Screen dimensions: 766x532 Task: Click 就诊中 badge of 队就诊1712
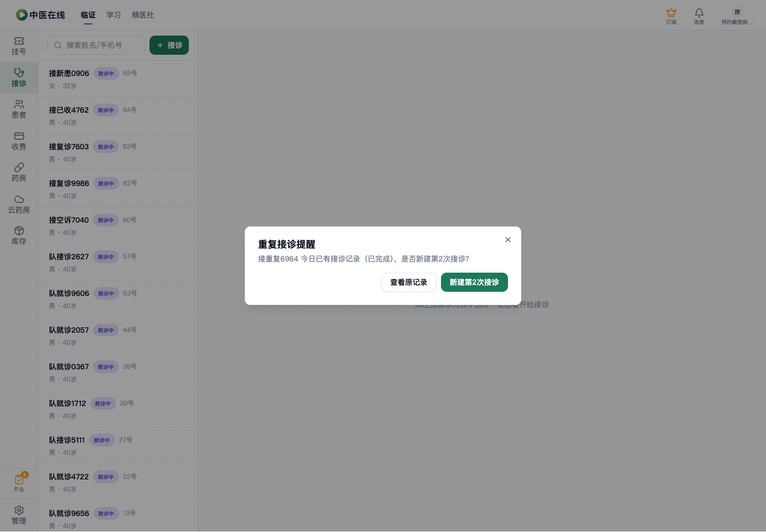pos(103,403)
